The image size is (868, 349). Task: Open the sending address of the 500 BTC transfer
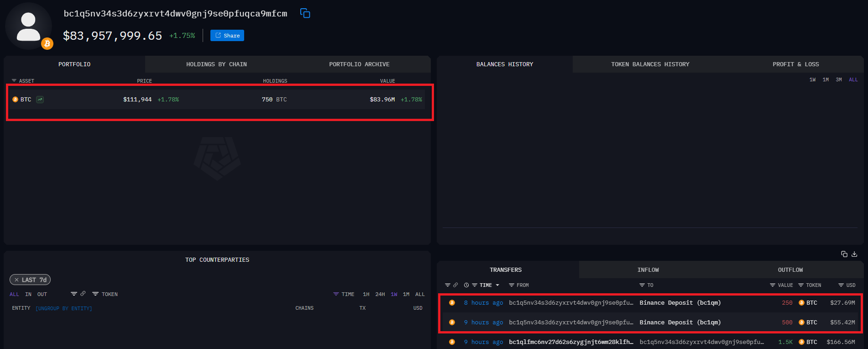(571, 323)
